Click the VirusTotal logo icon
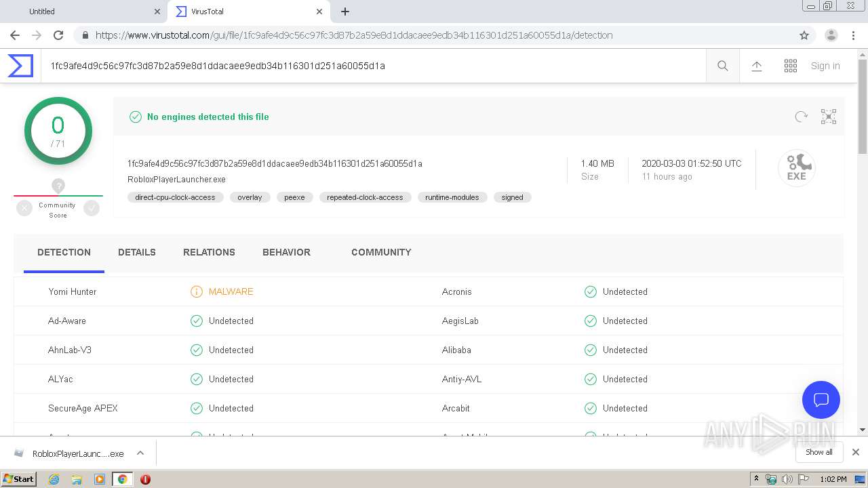The width and height of the screenshot is (868, 488). click(20, 66)
